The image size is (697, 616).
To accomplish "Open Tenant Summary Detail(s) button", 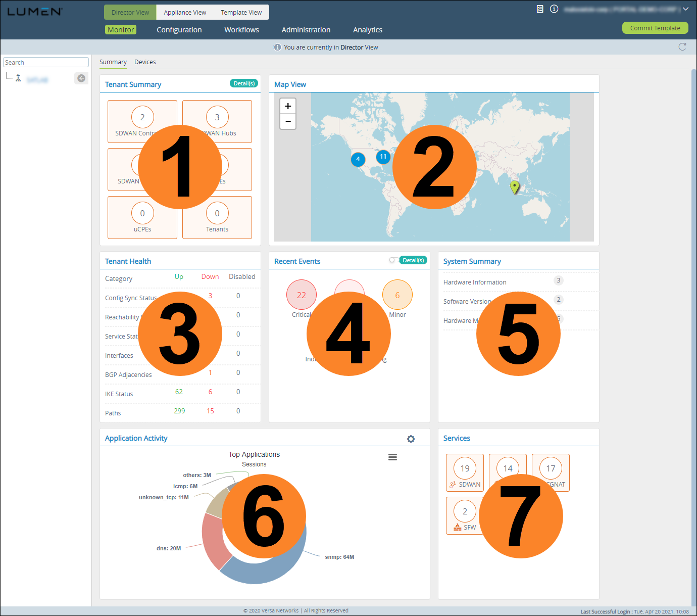I will [244, 83].
